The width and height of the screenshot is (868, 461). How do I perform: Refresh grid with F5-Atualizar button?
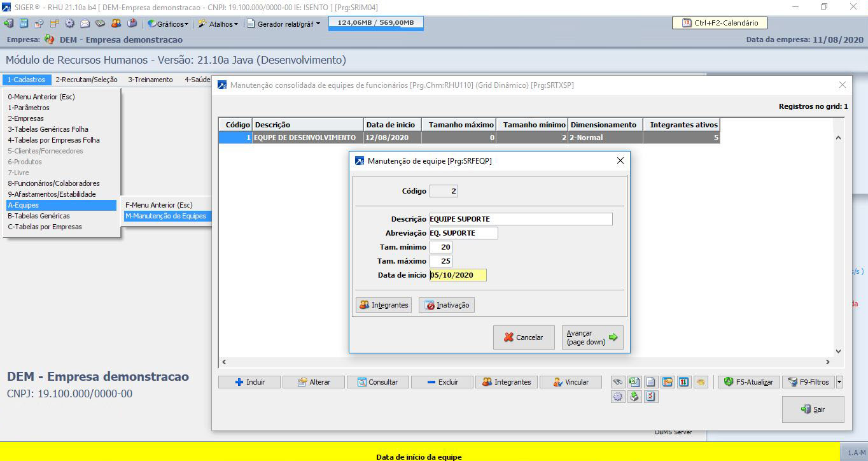(x=748, y=382)
